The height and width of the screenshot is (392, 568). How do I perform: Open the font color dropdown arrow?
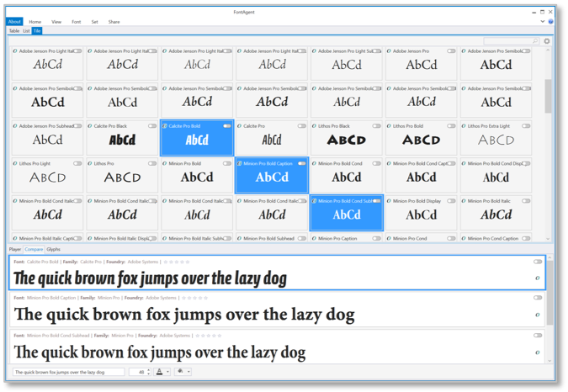pyautogui.click(x=167, y=372)
